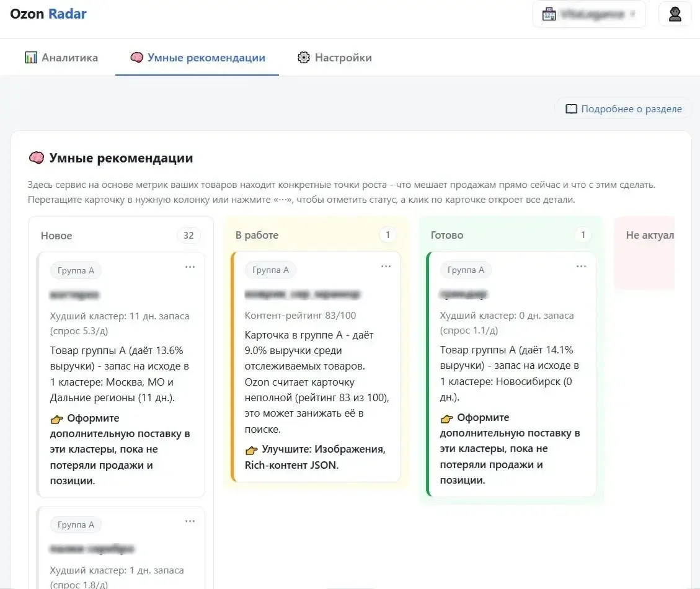Click pointing hand icon on 13.6% выручки card
Viewport: 700px width, 589px height.
(56, 419)
